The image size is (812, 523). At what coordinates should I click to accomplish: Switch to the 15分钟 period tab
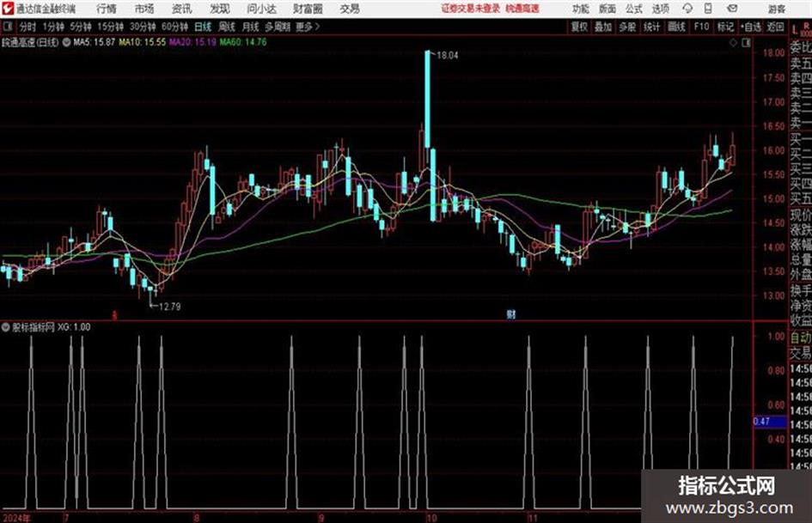tap(111, 27)
